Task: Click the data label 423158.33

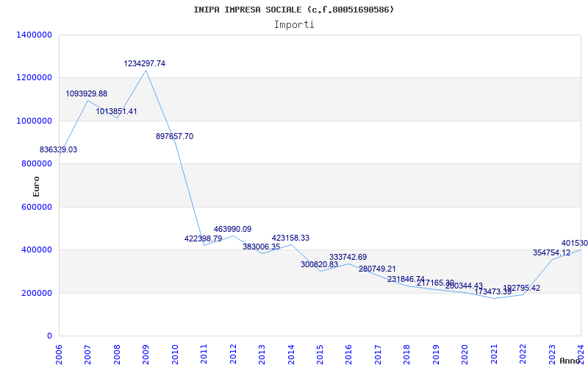Action: pyautogui.click(x=290, y=238)
